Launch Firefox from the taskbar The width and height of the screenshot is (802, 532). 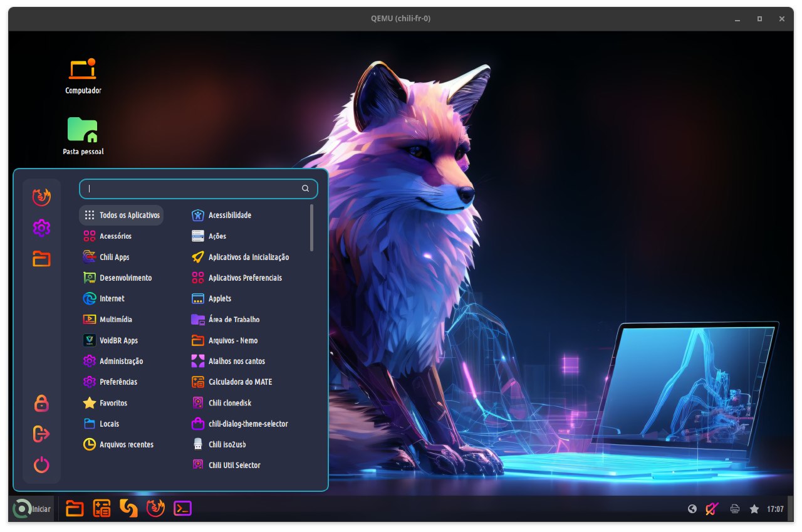click(x=155, y=508)
